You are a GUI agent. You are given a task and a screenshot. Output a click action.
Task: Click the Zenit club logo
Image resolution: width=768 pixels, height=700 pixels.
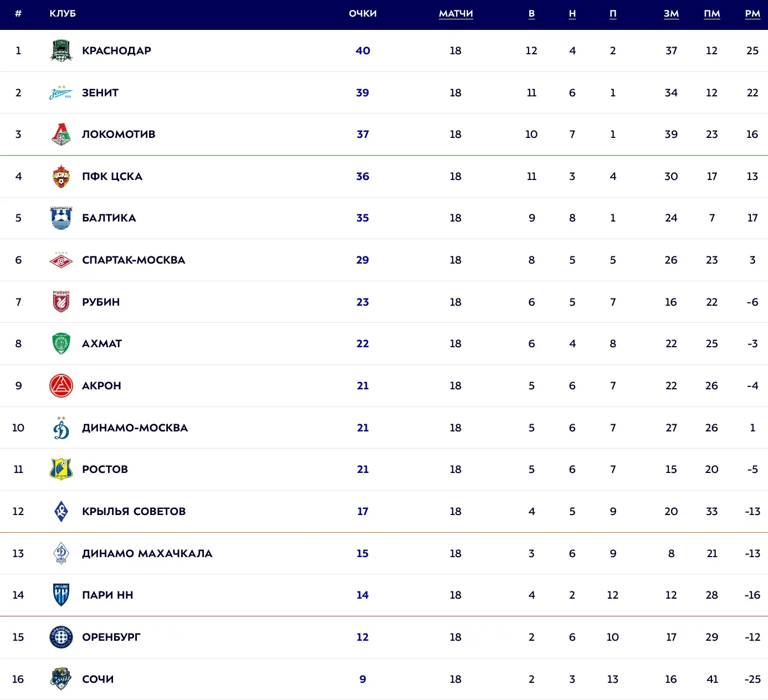click(61, 92)
